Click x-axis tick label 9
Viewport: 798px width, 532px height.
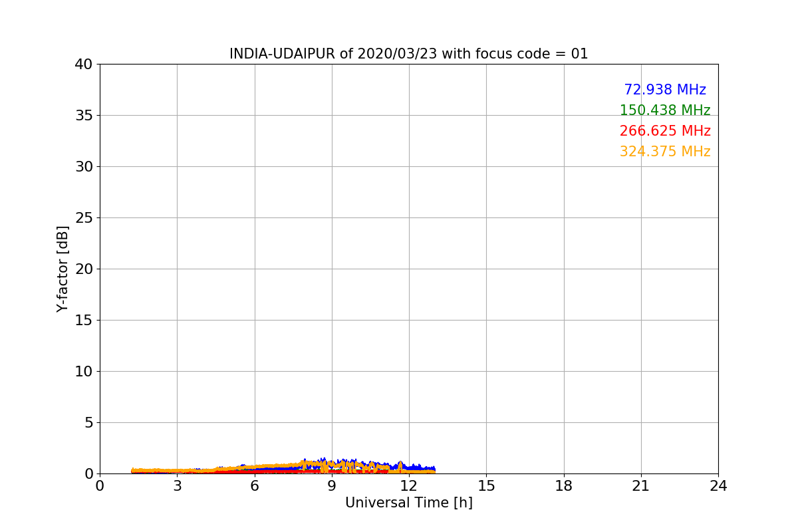click(332, 486)
